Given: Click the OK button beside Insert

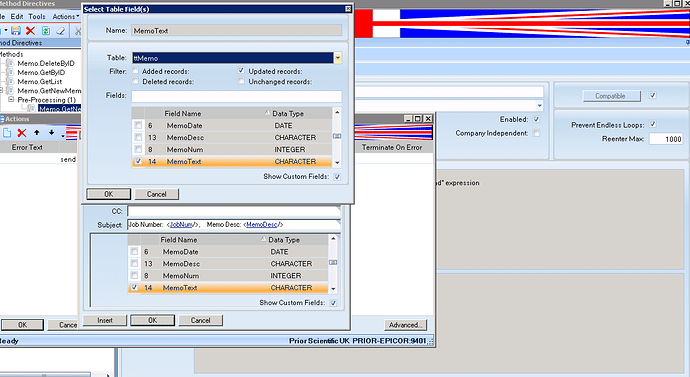Looking at the screenshot, I should tap(152, 320).
